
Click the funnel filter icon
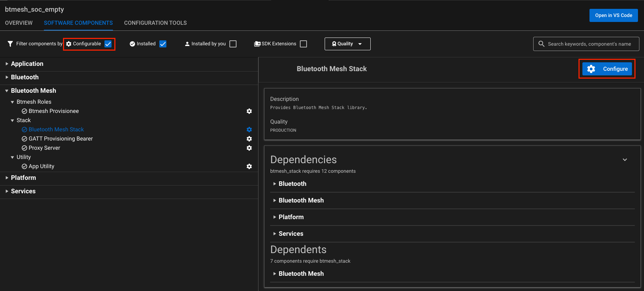click(x=10, y=44)
